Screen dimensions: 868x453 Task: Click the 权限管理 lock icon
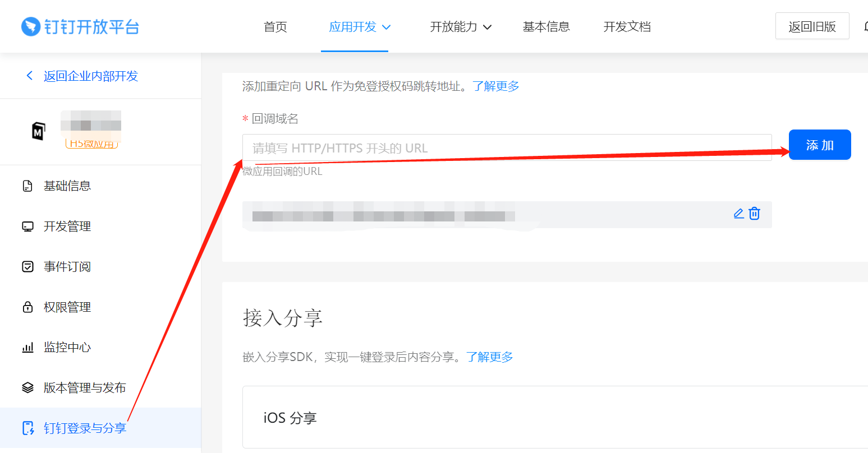click(27, 307)
